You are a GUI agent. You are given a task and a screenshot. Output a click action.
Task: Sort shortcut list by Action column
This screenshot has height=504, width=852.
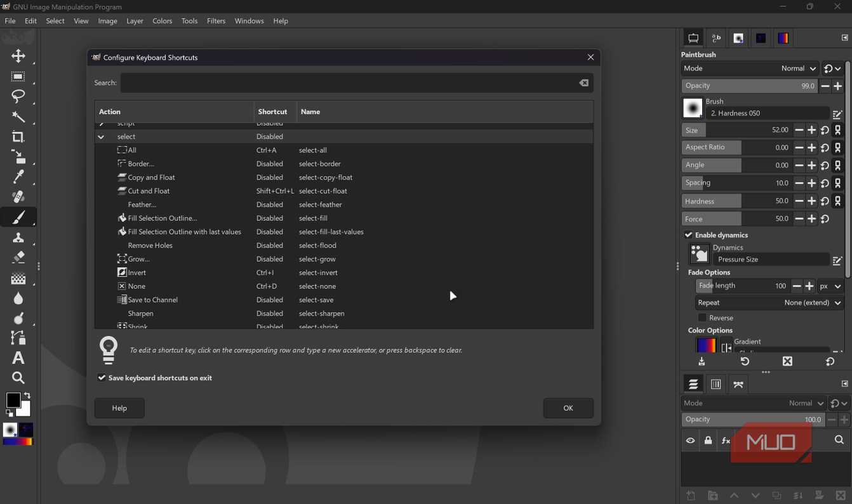click(x=174, y=112)
